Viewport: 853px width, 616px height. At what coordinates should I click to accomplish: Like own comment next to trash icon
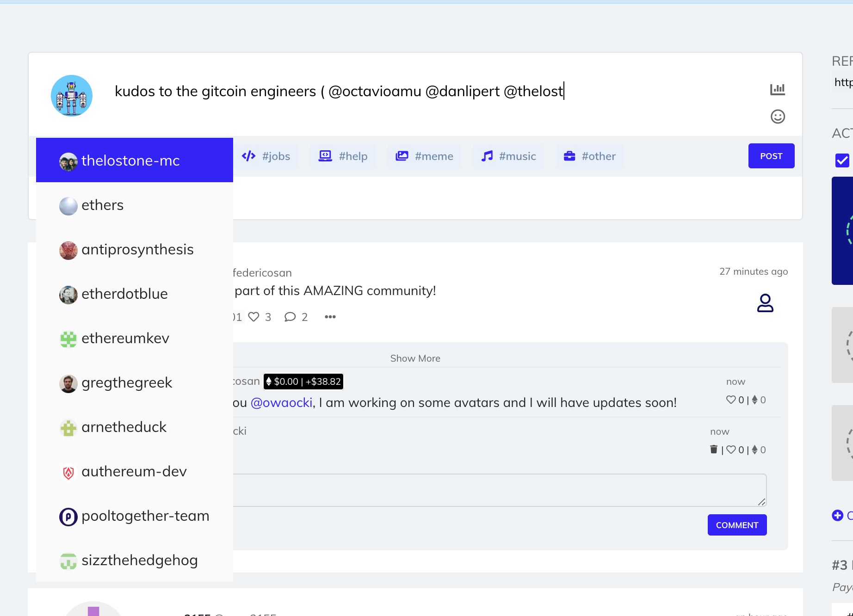point(731,450)
